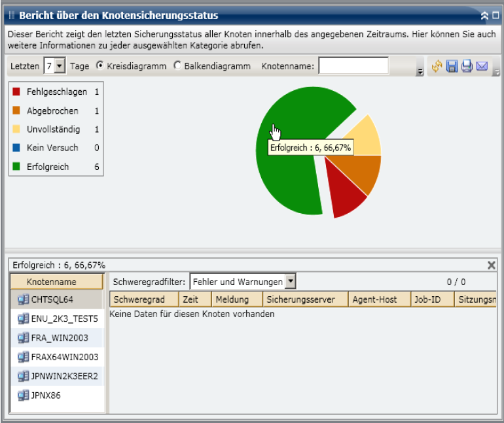Collapse the report panel via the double-chevron icon
504x423 pixels.
484,15
